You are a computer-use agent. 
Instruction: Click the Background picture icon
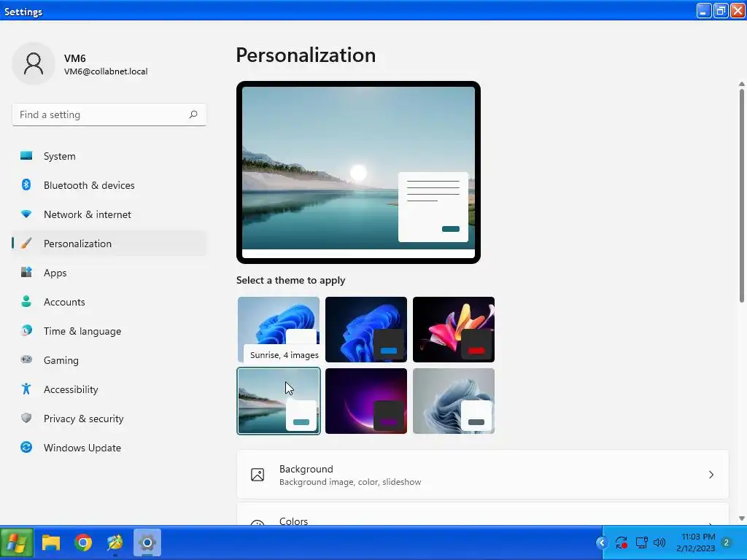pyautogui.click(x=258, y=474)
